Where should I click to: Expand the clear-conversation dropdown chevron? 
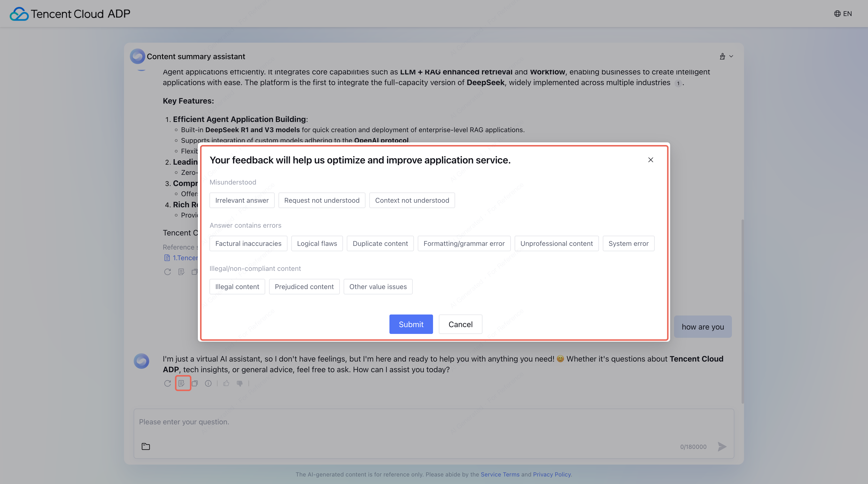click(x=731, y=56)
